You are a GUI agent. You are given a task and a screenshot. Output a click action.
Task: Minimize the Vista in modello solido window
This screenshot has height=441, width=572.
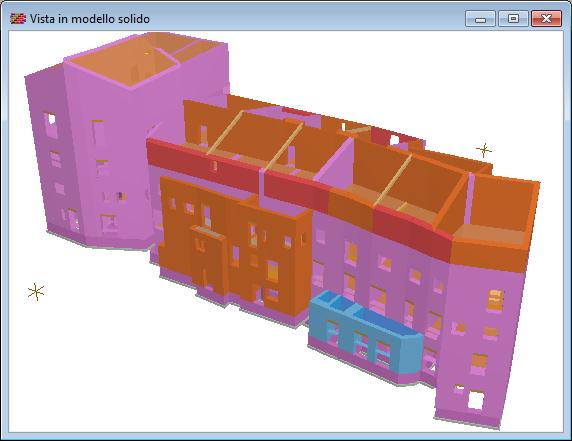click(480, 19)
